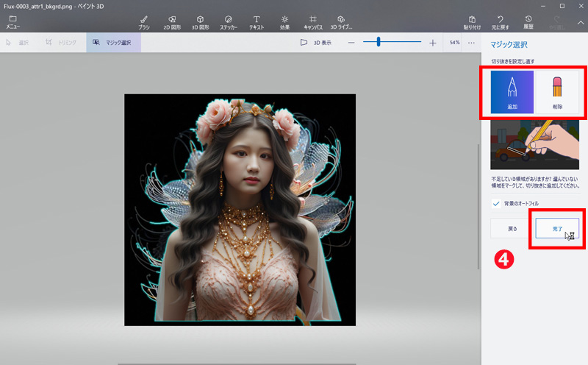
Task: Click the greyed-out redo icon
Action: (557, 23)
